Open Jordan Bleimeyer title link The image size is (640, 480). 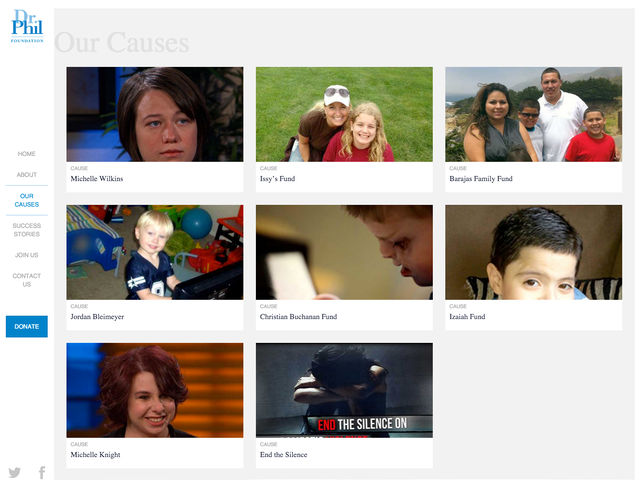point(97,317)
